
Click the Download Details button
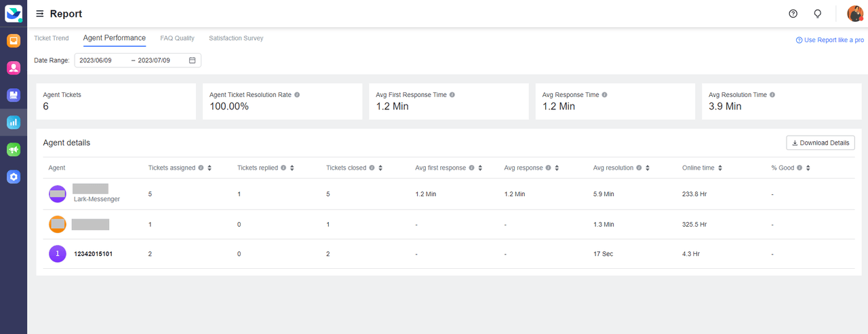click(821, 143)
